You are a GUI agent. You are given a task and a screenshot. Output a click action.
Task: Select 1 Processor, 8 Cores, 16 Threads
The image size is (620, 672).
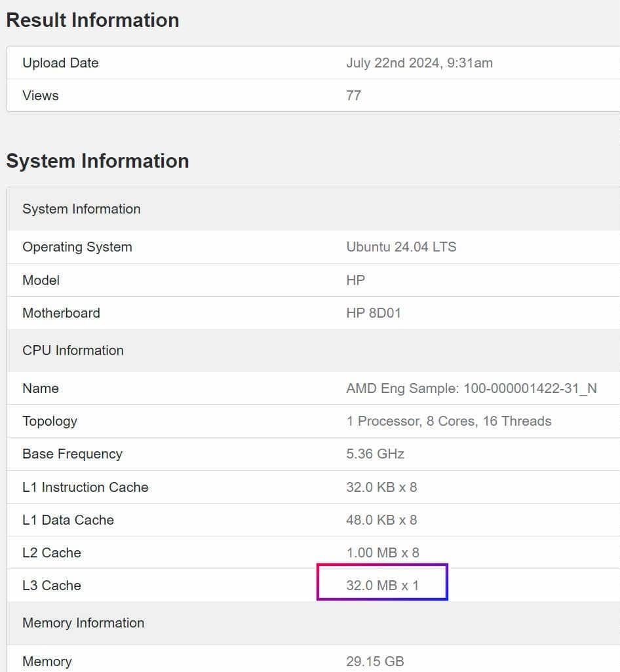448,421
